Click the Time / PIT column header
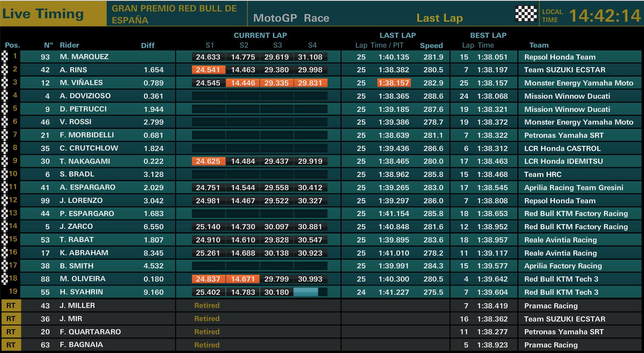The height and width of the screenshot is (353, 644). coord(387,45)
